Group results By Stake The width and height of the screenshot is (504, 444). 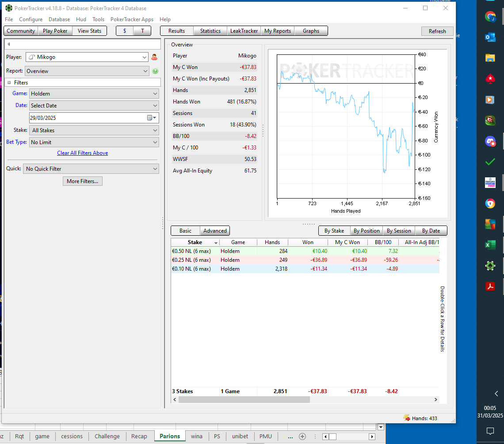pyautogui.click(x=334, y=231)
